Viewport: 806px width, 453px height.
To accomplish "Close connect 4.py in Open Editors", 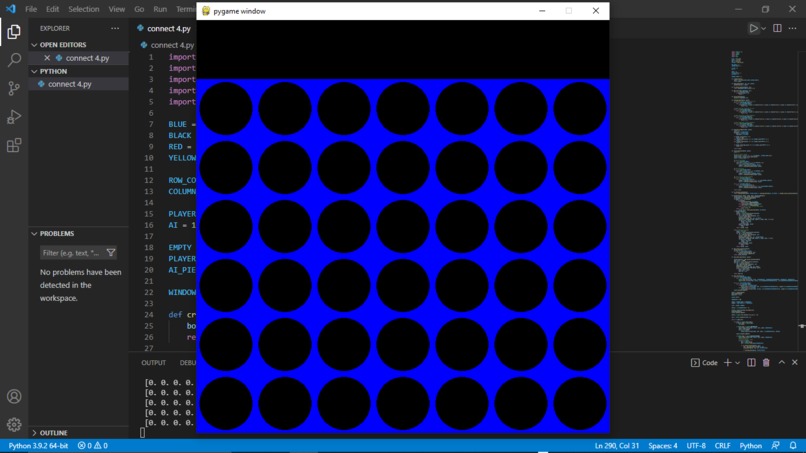I will (47, 58).
